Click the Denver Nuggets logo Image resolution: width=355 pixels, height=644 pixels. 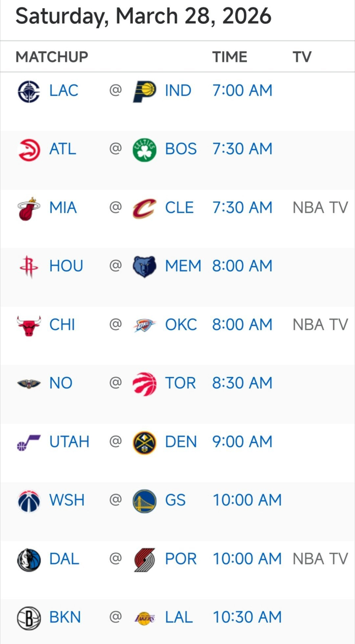pyautogui.click(x=145, y=442)
